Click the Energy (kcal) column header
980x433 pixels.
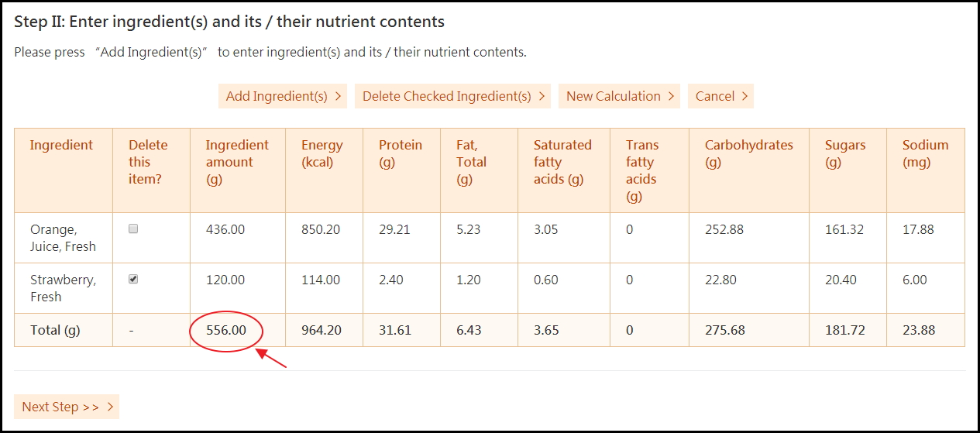[322, 153]
